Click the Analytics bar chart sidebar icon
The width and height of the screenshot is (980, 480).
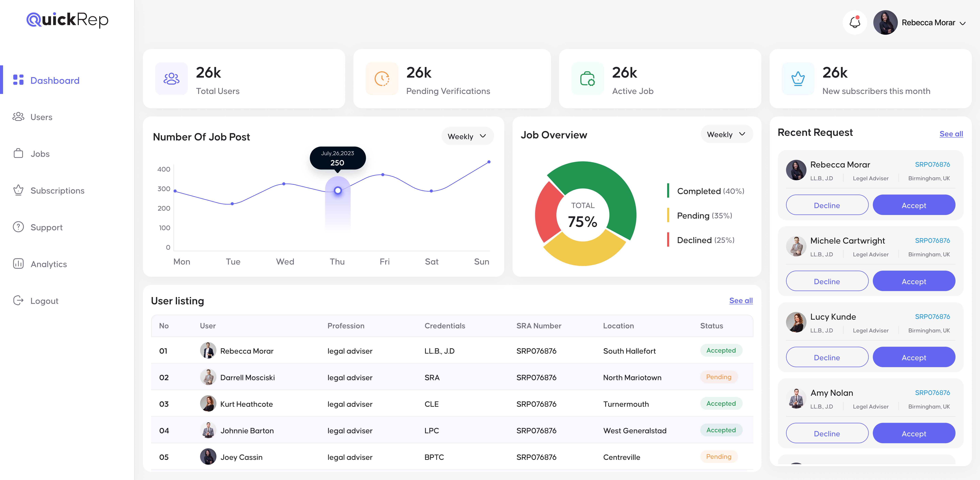[x=18, y=264]
